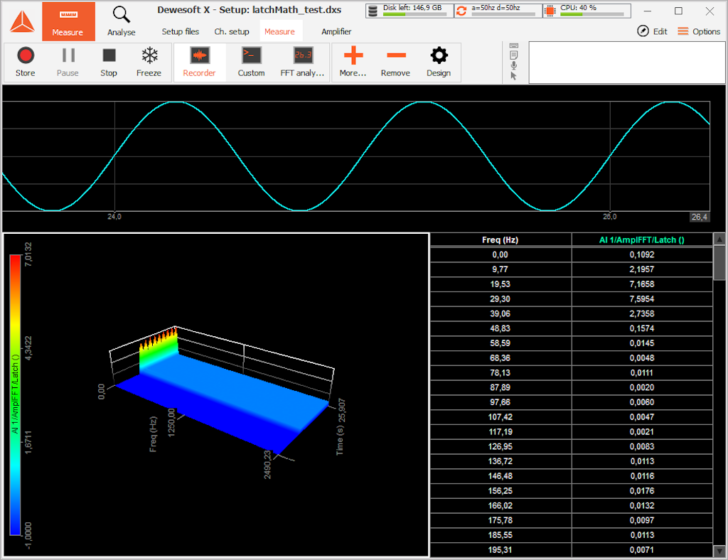The height and width of the screenshot is (560, 728).
Task: Open the Custom display
Action: point(251,62)
